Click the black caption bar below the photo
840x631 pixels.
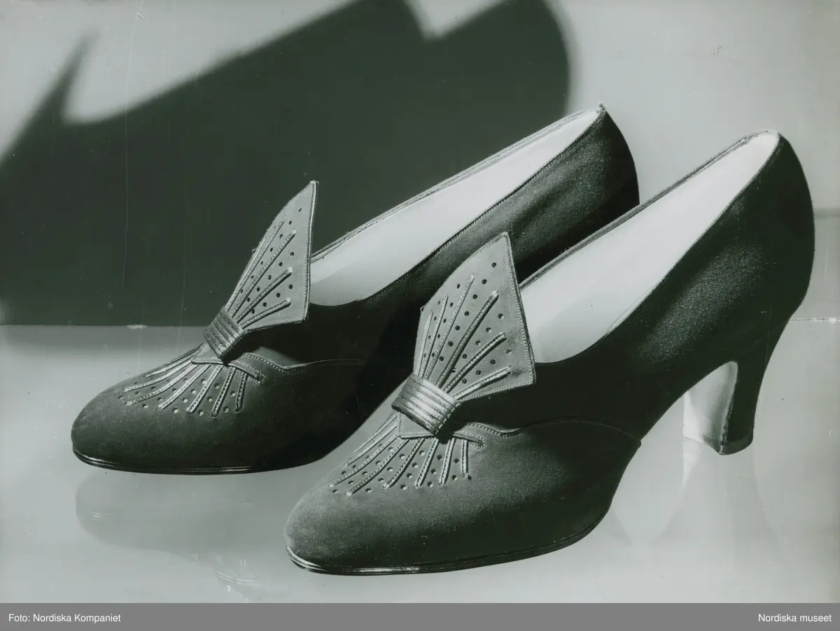pos(420,617)
